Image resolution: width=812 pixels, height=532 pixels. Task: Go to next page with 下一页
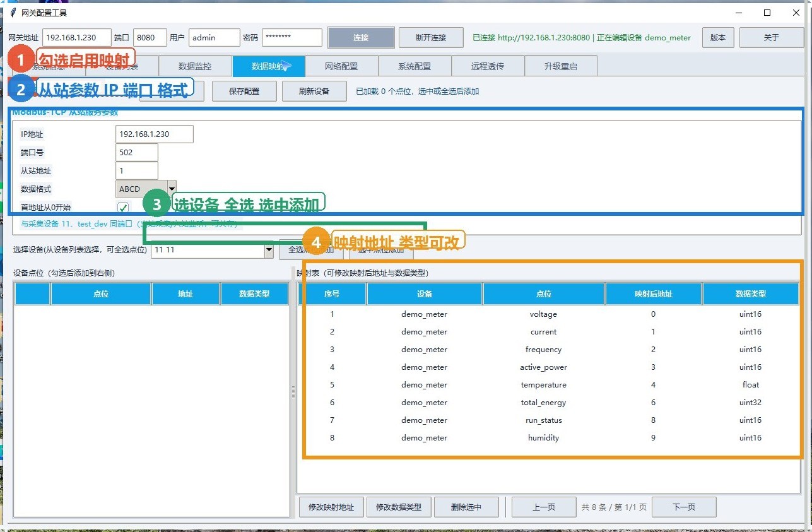point(684,507)
